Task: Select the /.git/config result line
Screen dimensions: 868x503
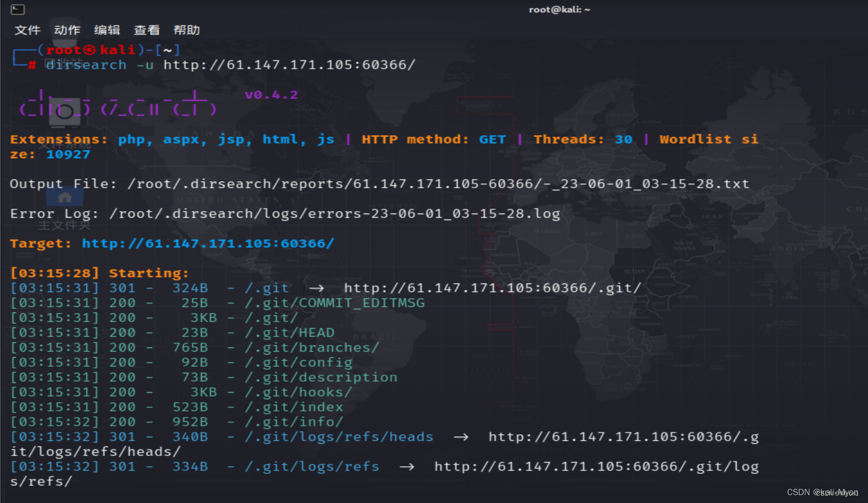Action: (181, 362)
